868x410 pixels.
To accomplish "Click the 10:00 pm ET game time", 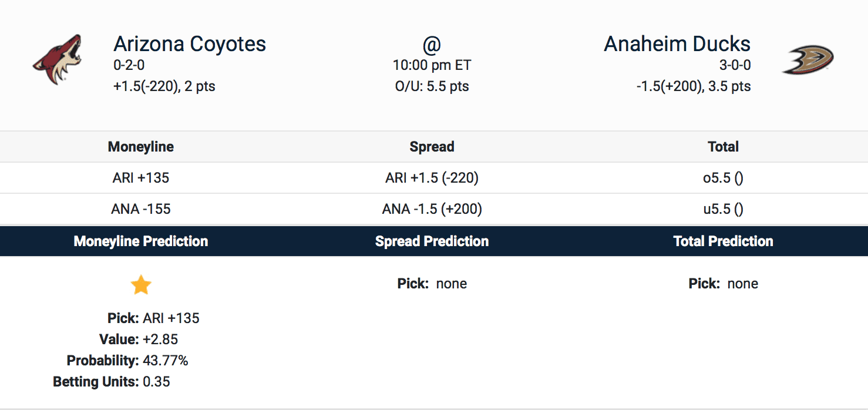I will [x=432, y=65].
